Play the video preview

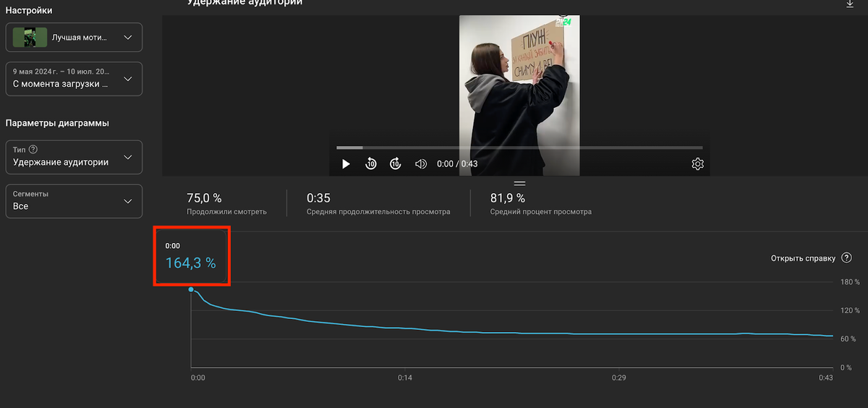346,164
